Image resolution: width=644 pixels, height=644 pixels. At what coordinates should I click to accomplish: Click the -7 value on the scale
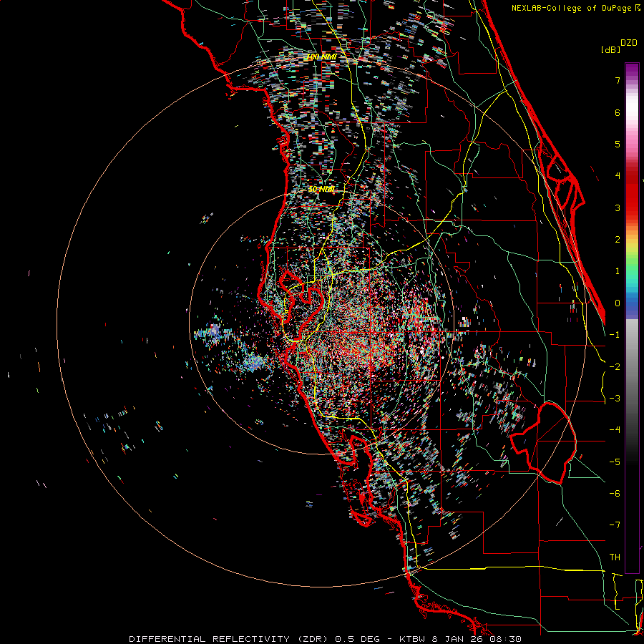point(615,525)
